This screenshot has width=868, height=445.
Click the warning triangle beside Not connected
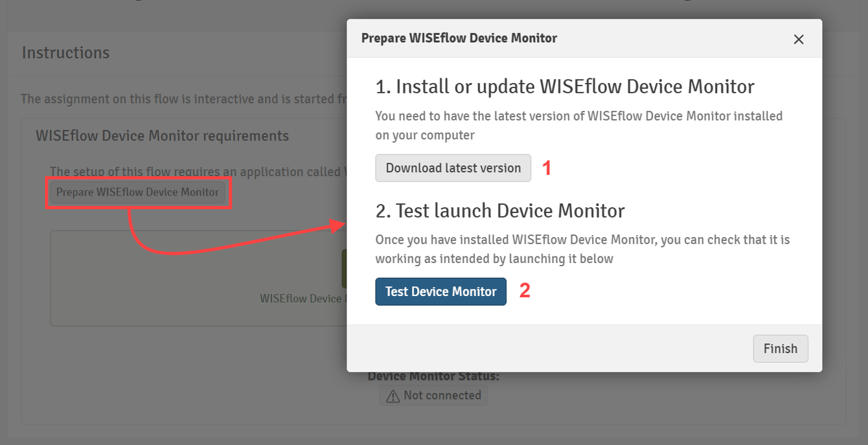coord(394,395)
